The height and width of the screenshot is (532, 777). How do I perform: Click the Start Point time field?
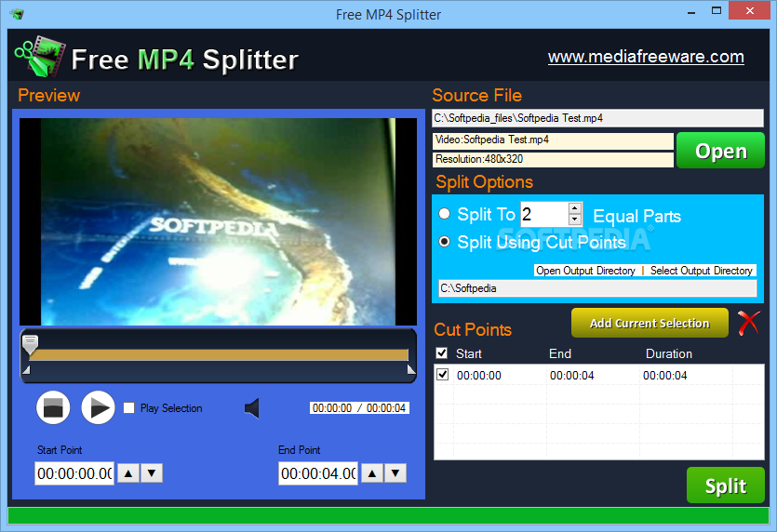click(74, 473)
